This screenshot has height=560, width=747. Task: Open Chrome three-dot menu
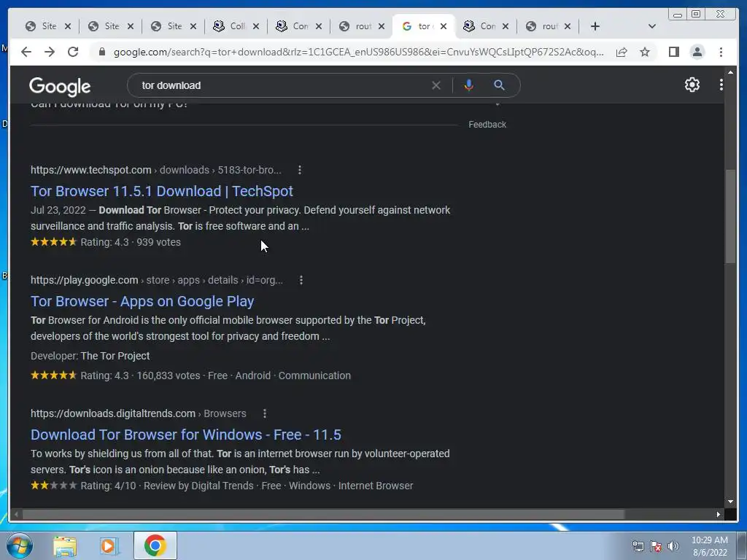point(721,52)
